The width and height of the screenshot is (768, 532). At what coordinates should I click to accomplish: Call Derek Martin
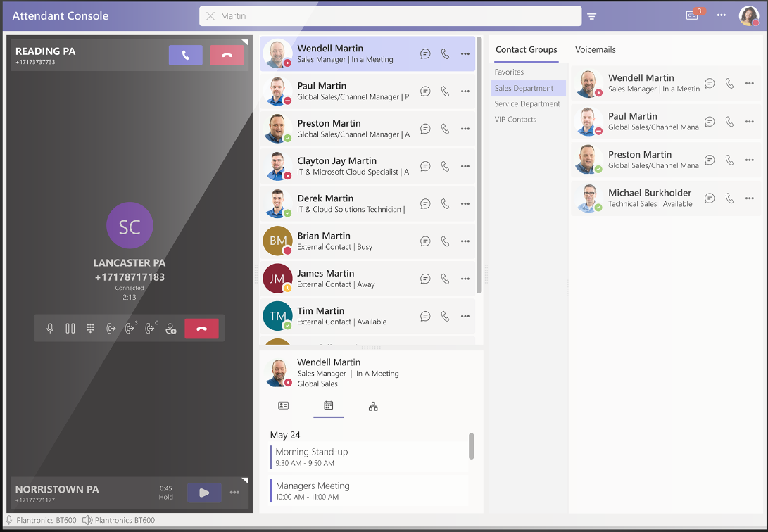pyautogui.click(x=445, y=203)
